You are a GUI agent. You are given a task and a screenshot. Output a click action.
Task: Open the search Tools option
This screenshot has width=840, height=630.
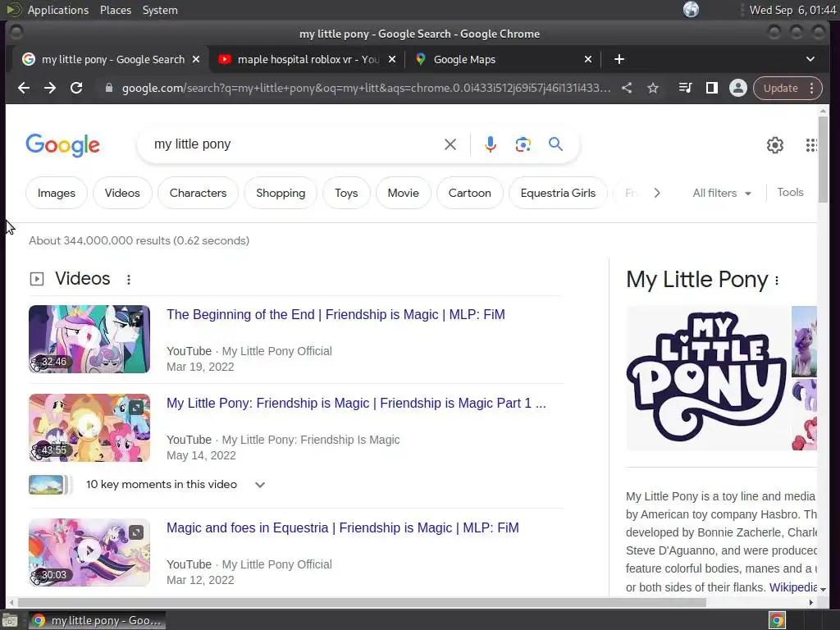(x=790, y=192)
